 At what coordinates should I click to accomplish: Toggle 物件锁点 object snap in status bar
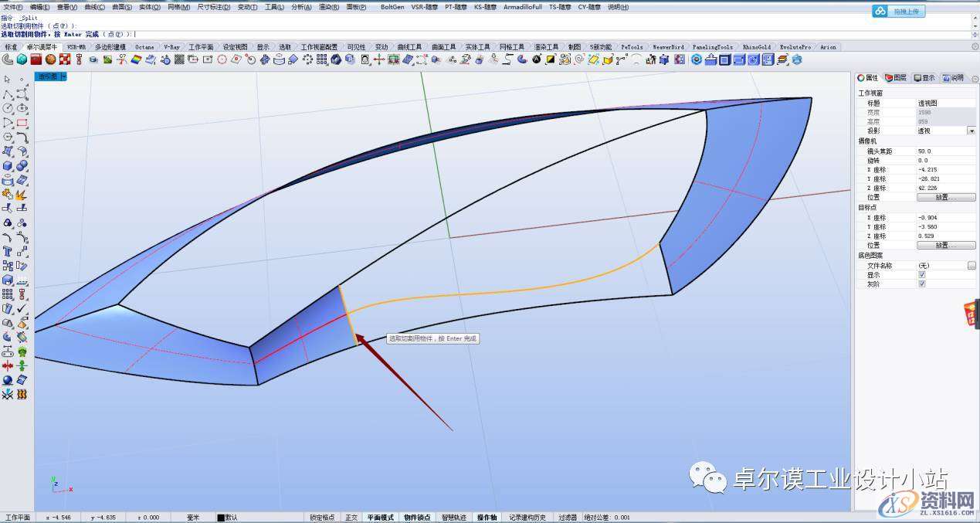pos(418,518)
